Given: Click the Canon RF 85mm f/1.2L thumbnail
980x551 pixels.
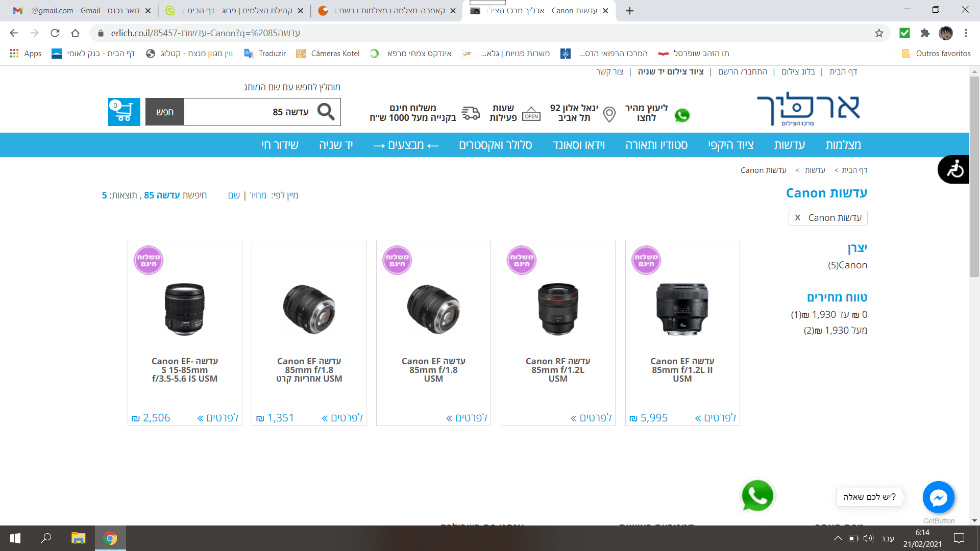Looking at the screenshot, I should click(558, 309).
